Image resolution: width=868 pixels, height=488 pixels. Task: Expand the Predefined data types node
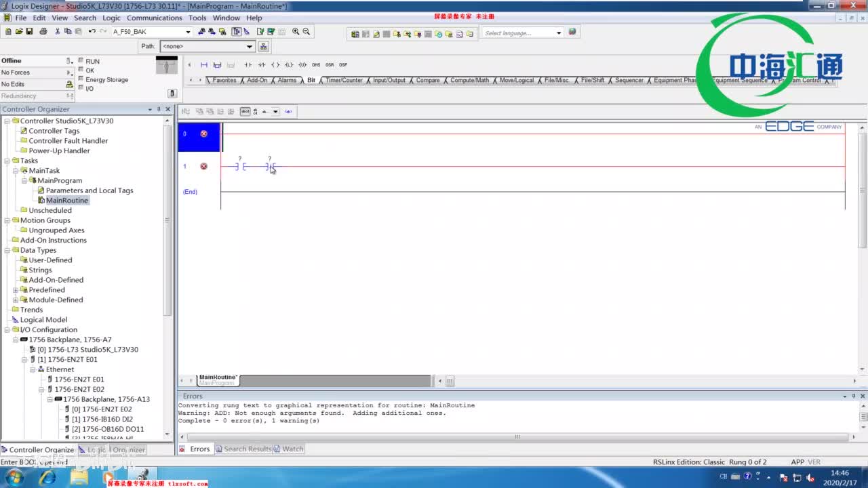pyautogui.click(x=16, y=290)
